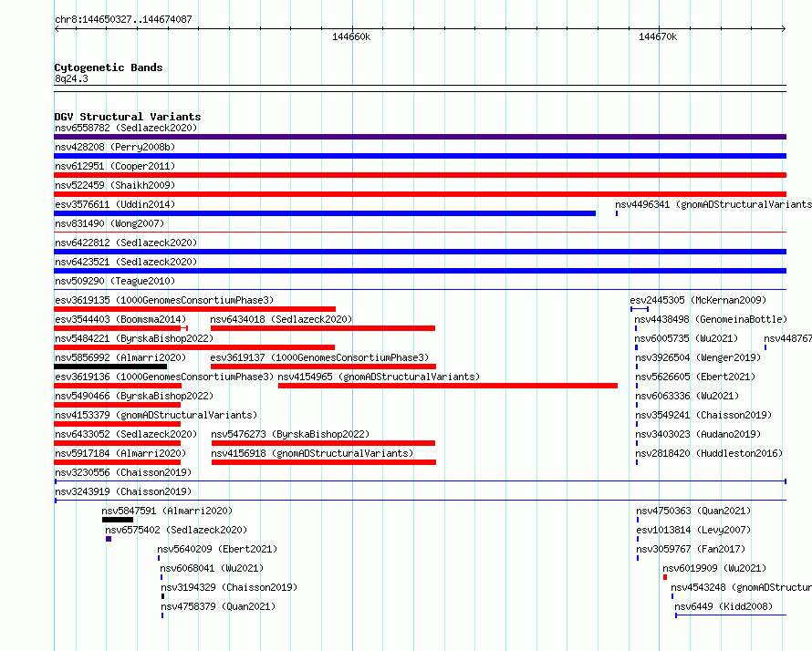Click nsv4758379 (Quan2021) label
Viewport: 812px width, 651px height.
(x=218, y=606)
